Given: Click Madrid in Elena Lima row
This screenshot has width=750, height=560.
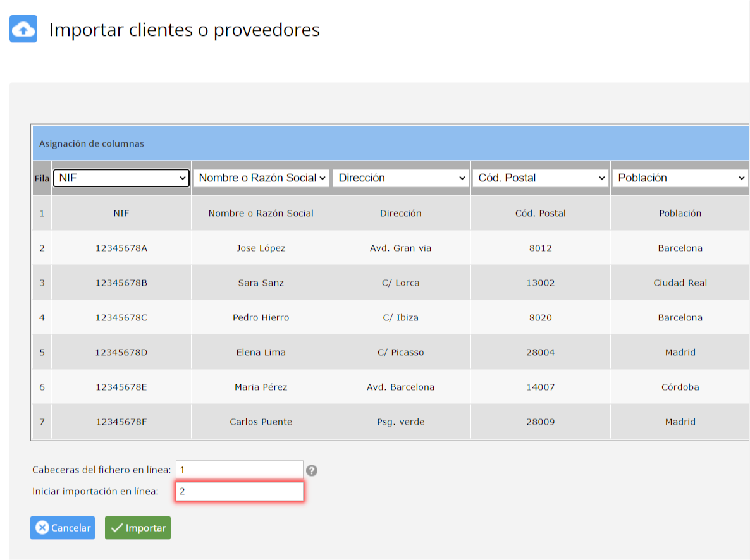Looking at the screenshot, I should tap(680, 353).
